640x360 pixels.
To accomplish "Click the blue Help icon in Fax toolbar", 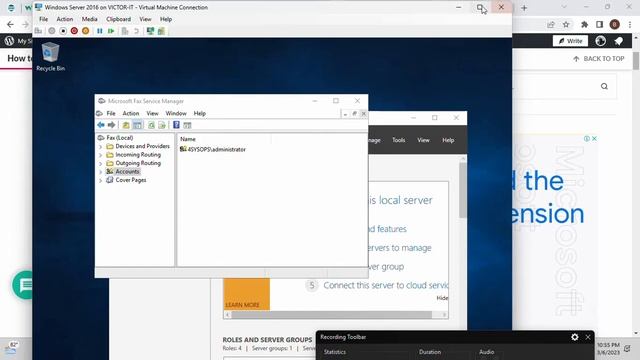I will coord(176,125).
